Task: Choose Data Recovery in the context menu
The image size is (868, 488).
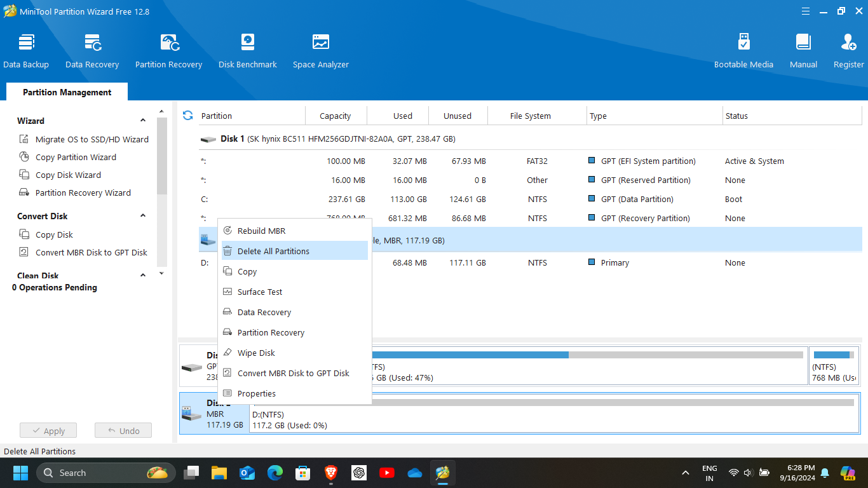Action: tap(295, 312)
